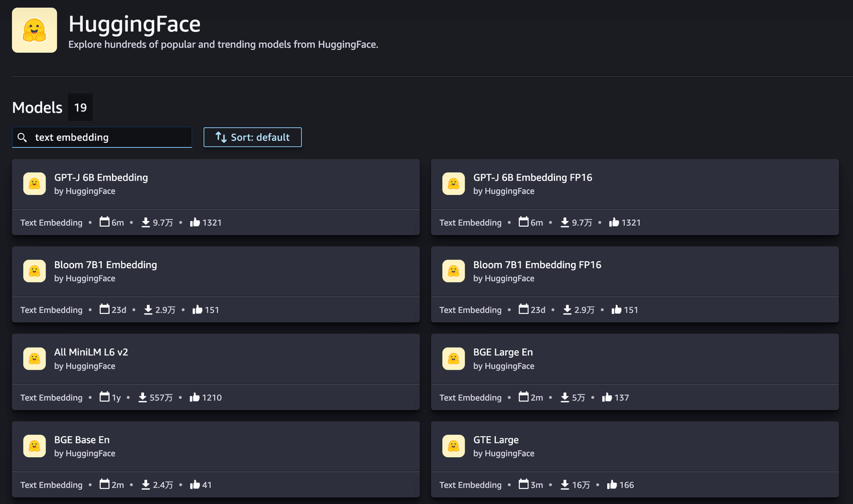
Task: Open the Bloom 7B1 Embedding FP16 model title
Action: click(537, 265)
